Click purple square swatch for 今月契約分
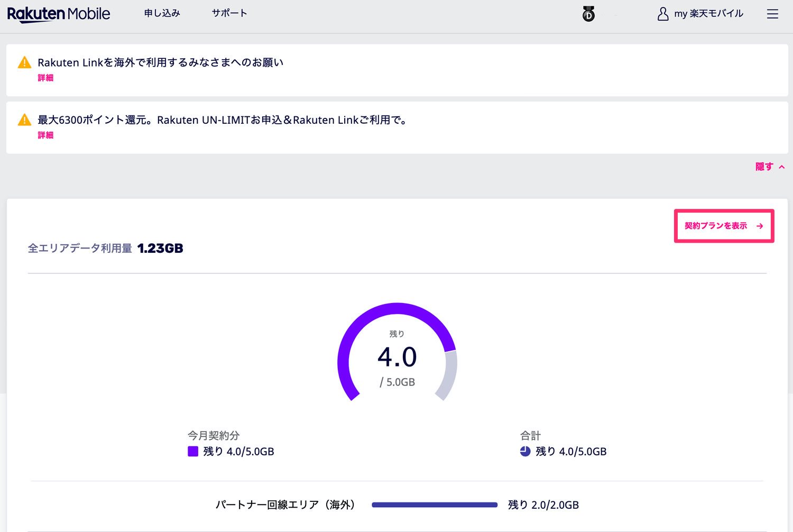Viewport: 793px width, 532px height. (193, 451)
